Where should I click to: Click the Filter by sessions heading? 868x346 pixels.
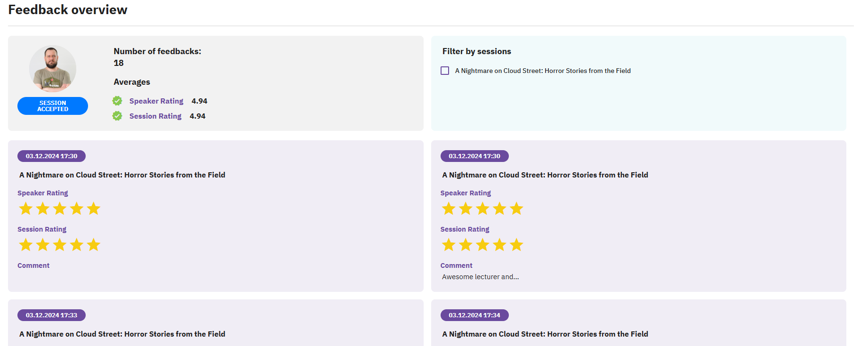tap(477, 51)
